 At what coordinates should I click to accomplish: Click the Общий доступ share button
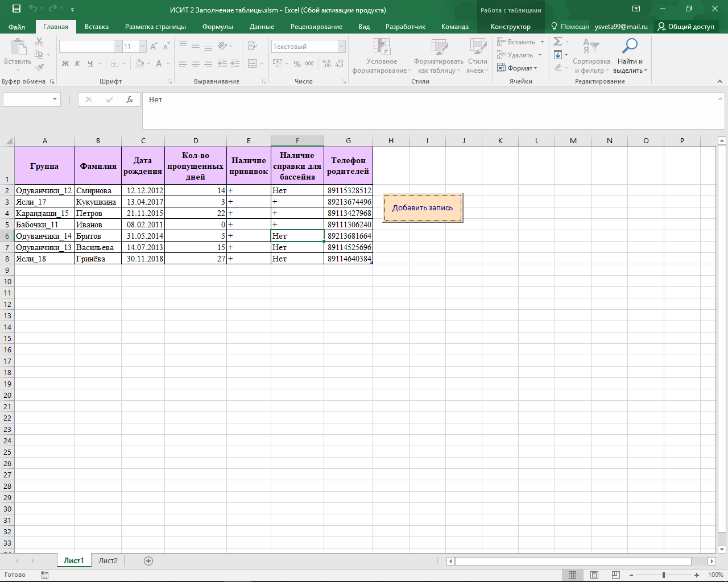(x=686, y=27)
